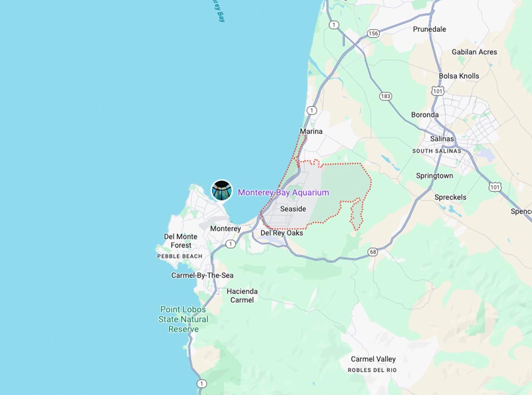532x395 pixels.
Task: Click the Salinas city label
Action: [x=442, y=138]
